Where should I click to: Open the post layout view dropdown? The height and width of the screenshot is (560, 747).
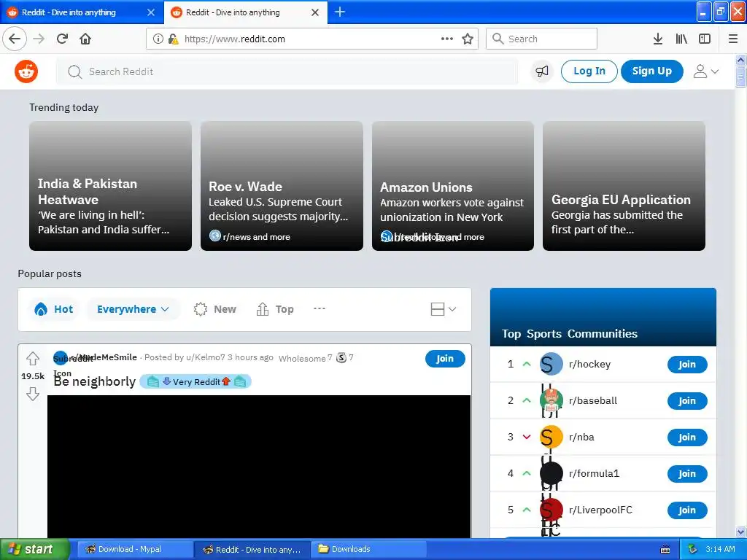pyautogui.click(x=444, y=309)
